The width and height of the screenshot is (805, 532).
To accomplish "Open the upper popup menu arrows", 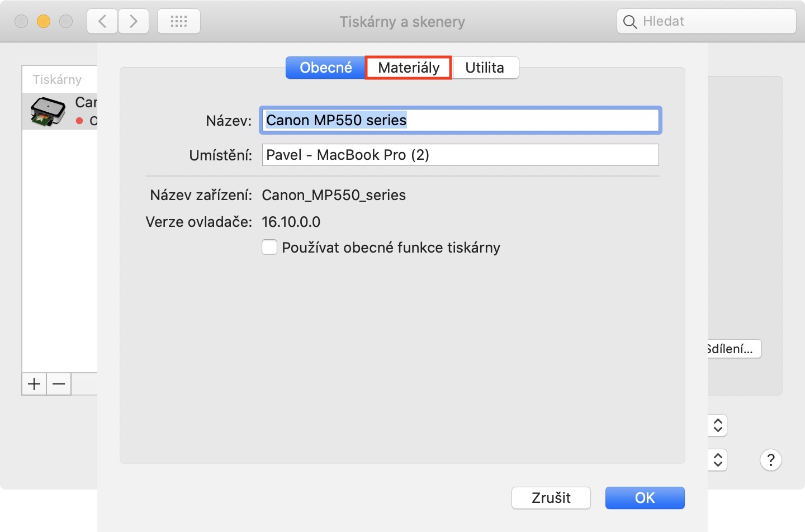I will coord(718,425).
